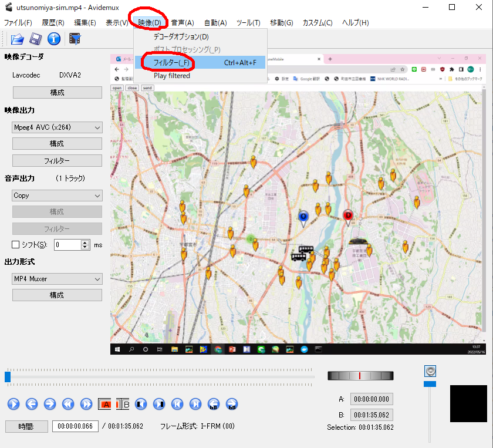Jump forward 60 seconds

click(232, 404)
